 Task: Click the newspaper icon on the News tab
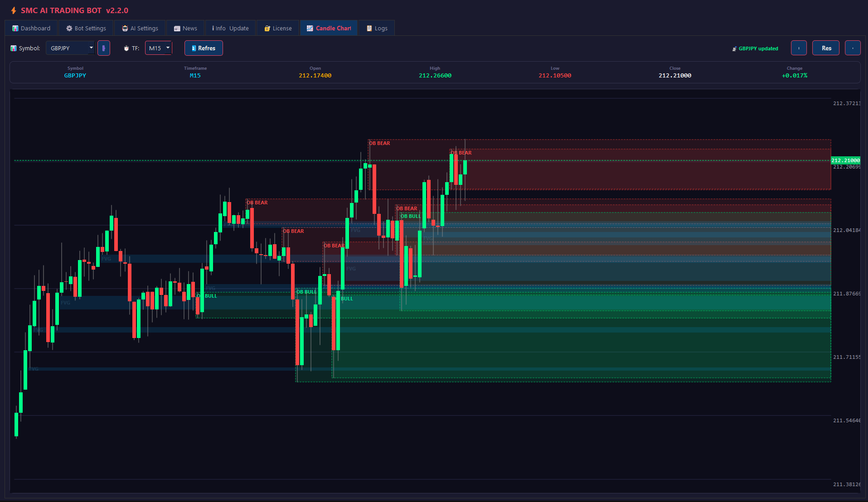pos(175,28)
